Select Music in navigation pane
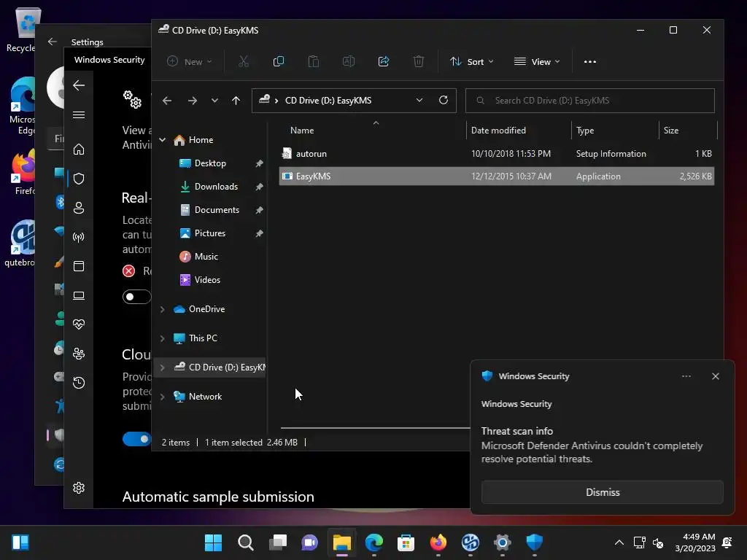This screenshot has height=560, width=747. click(206, 256)
